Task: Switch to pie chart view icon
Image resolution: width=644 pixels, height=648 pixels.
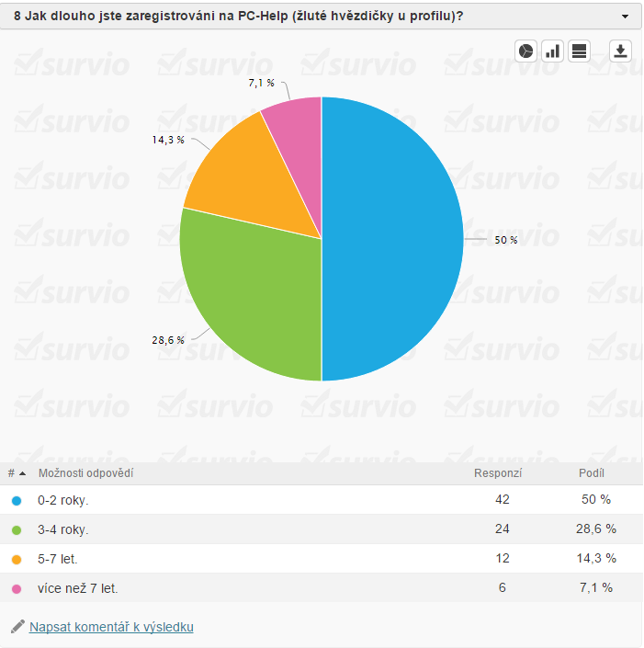Action: click(x=526, y=51)
